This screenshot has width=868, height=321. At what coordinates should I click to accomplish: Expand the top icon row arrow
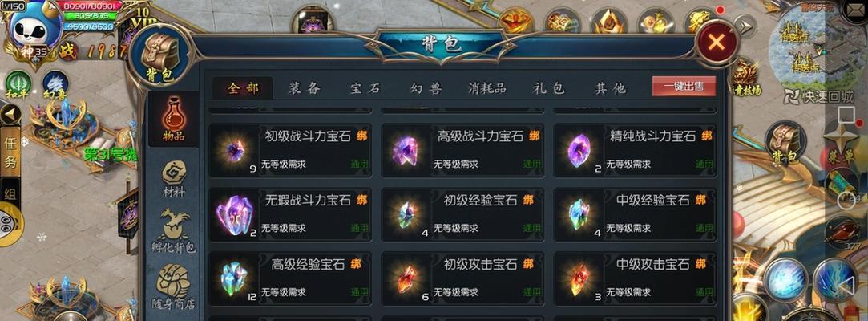coord(745,26)
